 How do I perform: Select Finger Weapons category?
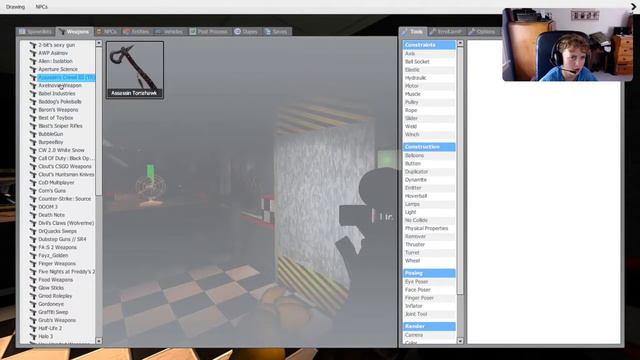point(57,264)
